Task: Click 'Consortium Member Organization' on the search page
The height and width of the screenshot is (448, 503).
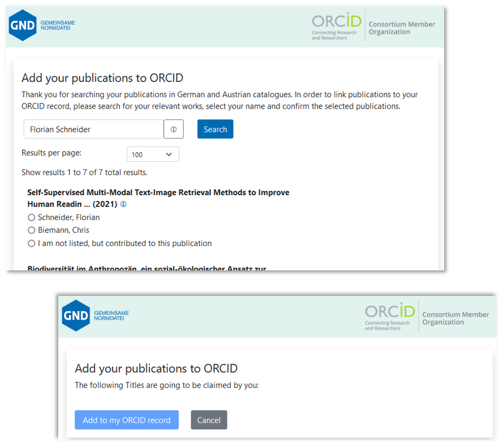Action: [x=402, y=28]
